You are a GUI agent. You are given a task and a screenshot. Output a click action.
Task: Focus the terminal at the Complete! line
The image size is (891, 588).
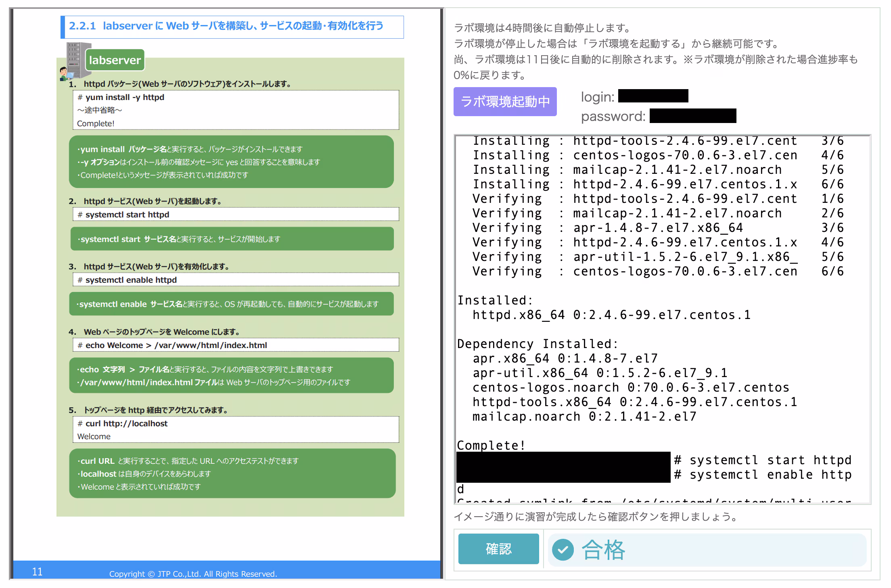pos(491,445)
